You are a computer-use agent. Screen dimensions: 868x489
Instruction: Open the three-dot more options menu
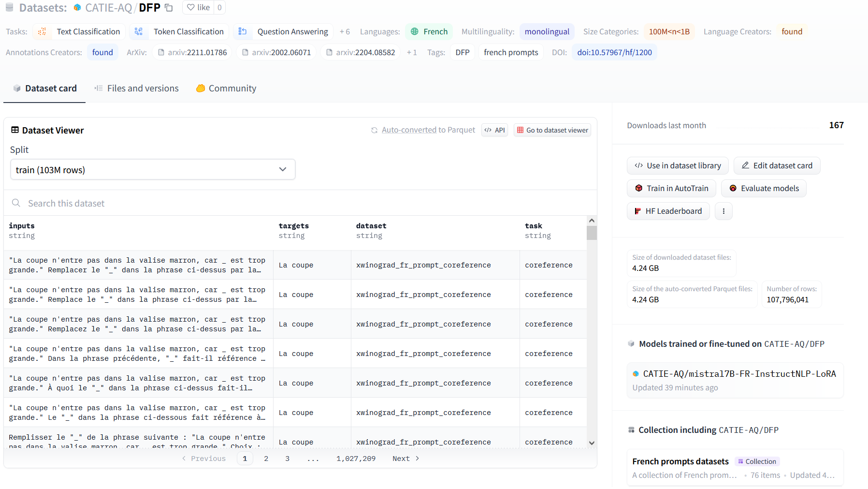pyautogui.click(x=723, y=211)
